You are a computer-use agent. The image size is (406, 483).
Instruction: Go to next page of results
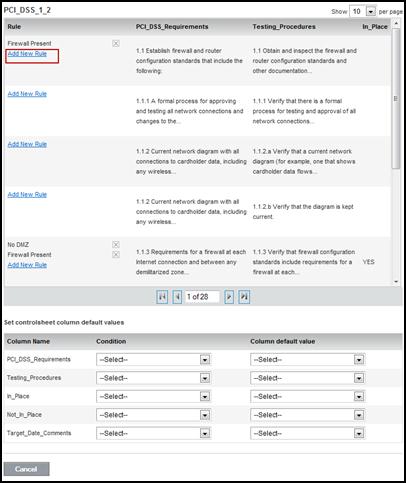click(229, 297)
